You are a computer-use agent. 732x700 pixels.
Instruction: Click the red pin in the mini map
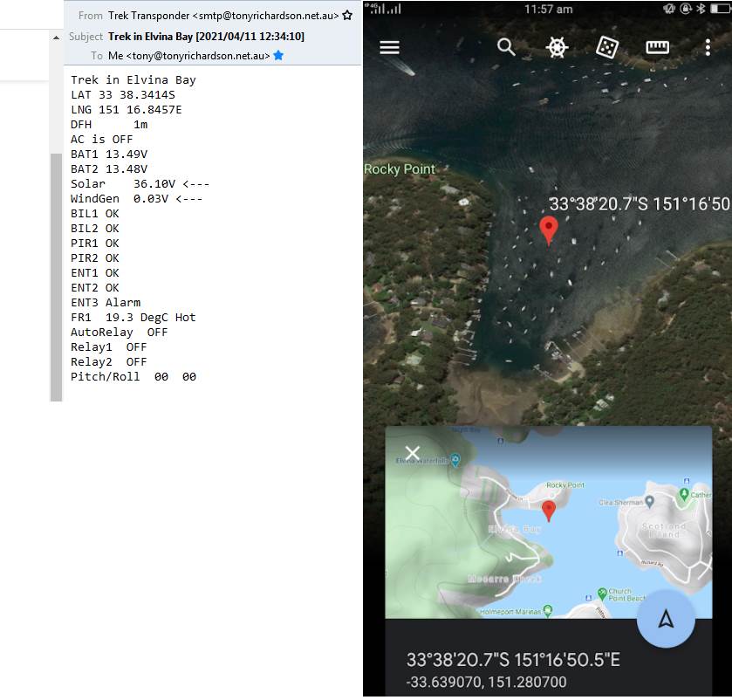(548, 510)
